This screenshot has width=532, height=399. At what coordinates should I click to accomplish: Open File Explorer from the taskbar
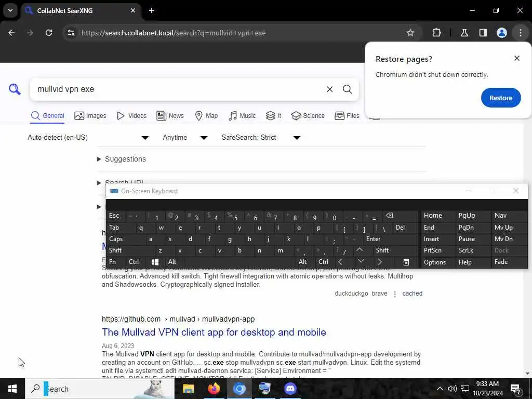coord(188,389)
